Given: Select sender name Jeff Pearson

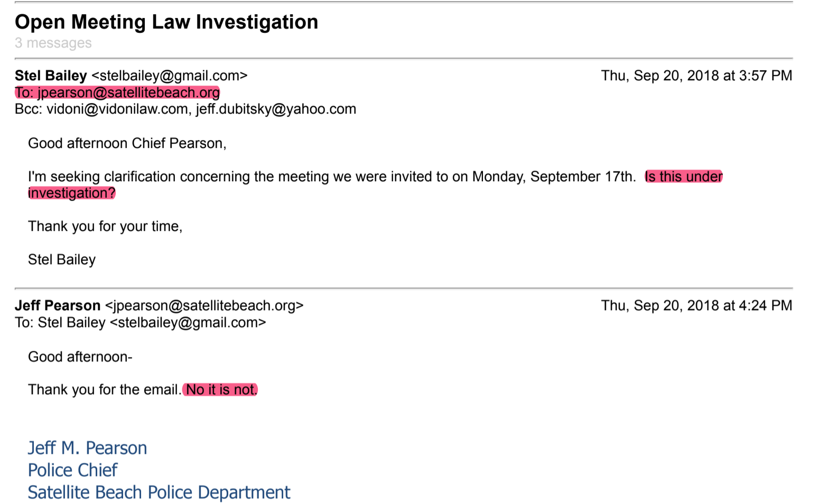Looking at the screenshot, I should click(x=58, y=306).
